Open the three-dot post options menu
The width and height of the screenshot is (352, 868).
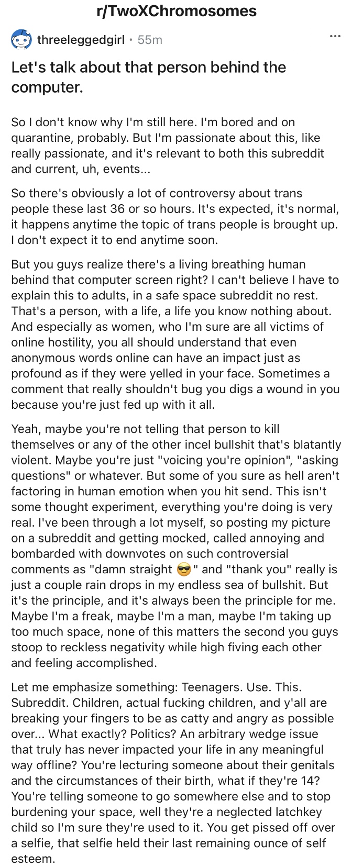(335, 37)
